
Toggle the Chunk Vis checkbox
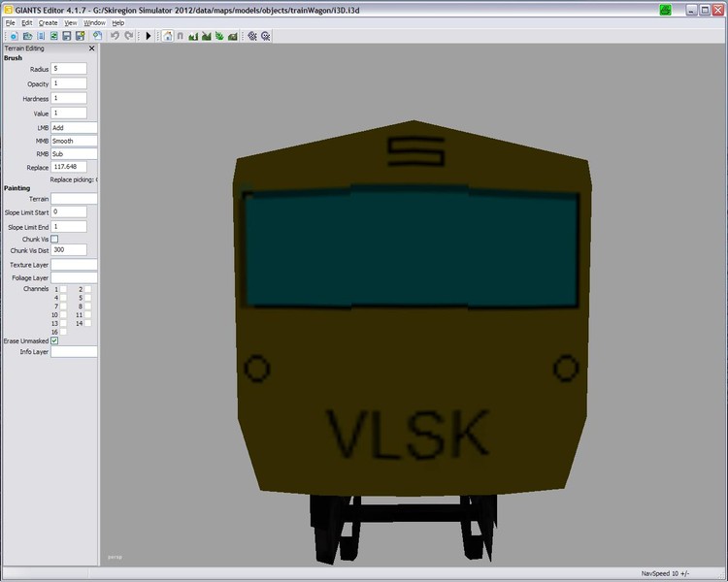tap(54, 239)
